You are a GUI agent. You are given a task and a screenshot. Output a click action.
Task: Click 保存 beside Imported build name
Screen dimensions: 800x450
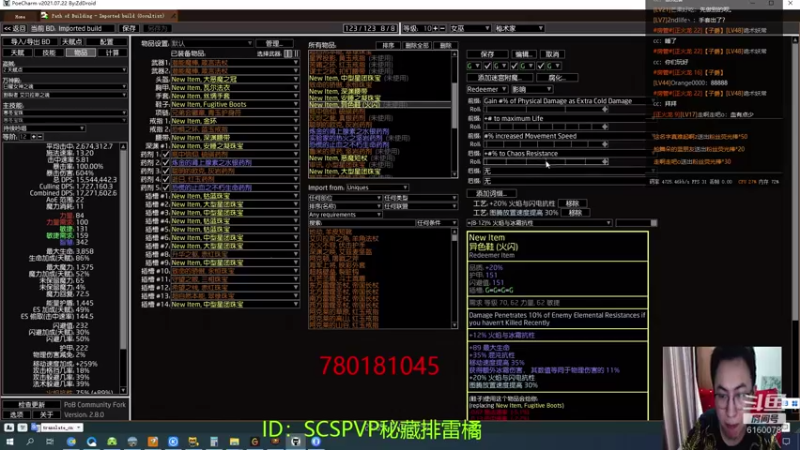point(129,29)
